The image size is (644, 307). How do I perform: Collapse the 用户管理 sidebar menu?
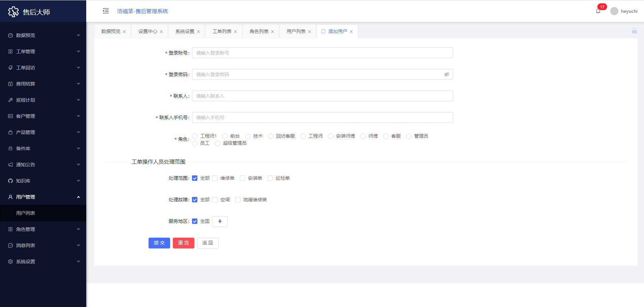(43, 197)
